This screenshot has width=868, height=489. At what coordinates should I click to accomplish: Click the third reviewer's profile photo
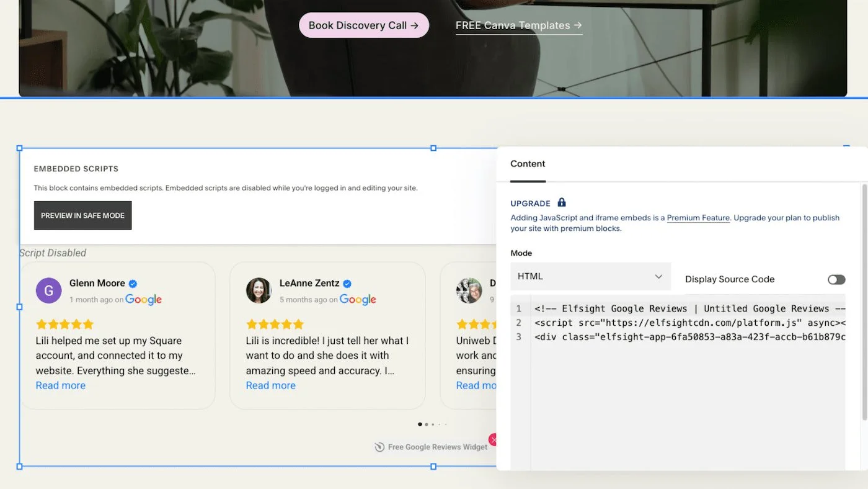tap(469, 290)
